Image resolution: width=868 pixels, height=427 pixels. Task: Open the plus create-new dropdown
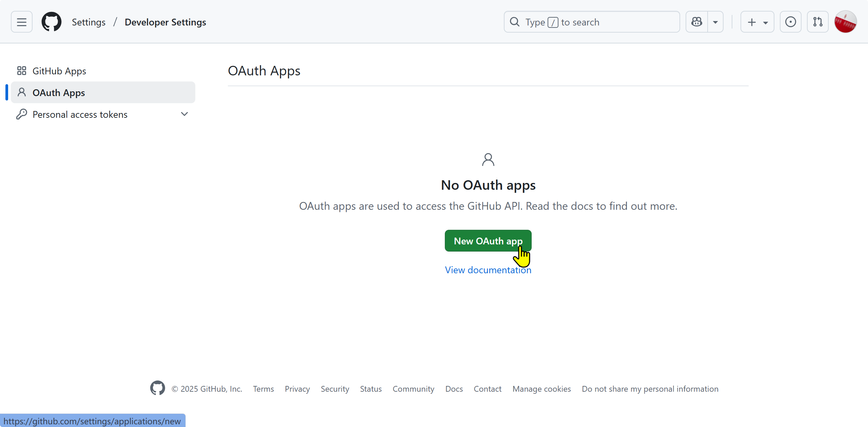(x=757, y=22)
